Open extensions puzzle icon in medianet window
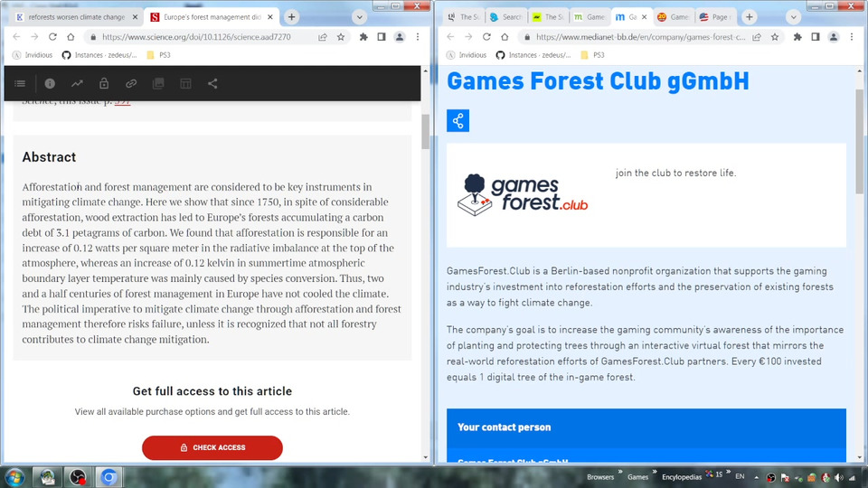868x488 pixels. 797,37
